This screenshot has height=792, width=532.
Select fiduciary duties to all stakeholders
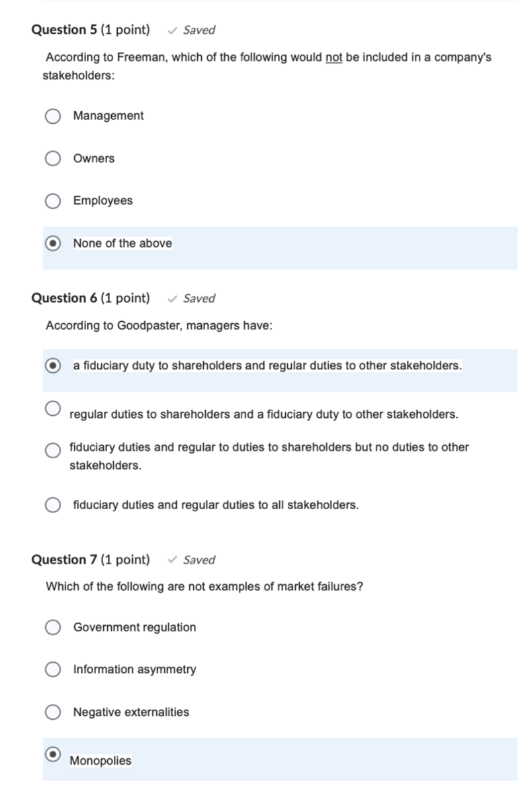(x=52, y=505)
